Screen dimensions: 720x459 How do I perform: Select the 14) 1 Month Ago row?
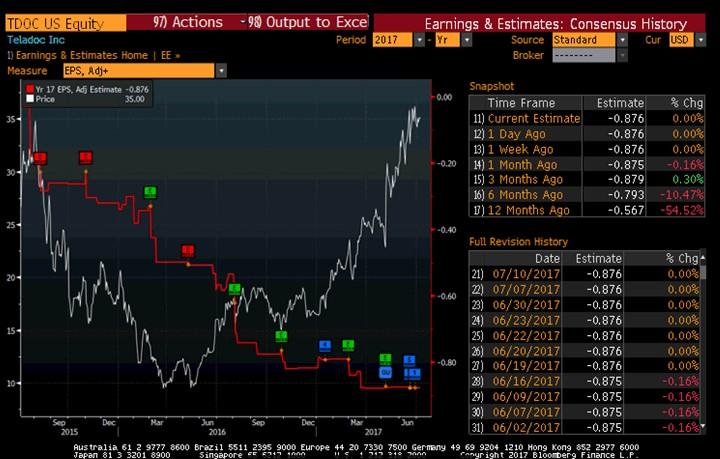[587, 164]
